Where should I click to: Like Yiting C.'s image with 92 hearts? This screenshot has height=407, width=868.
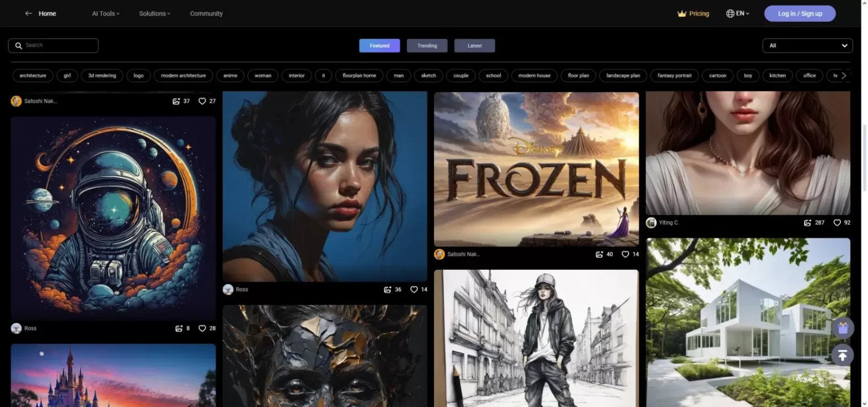point(837,223)
